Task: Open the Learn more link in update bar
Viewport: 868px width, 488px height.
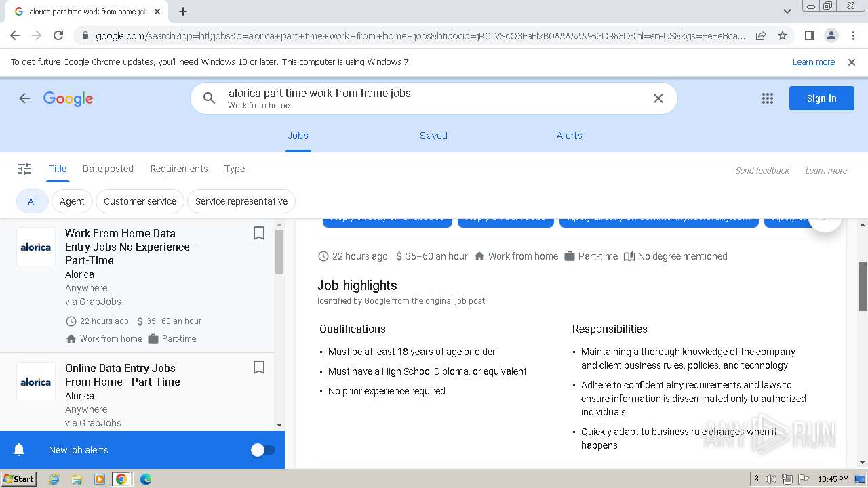Action: (x=814, y=62)
